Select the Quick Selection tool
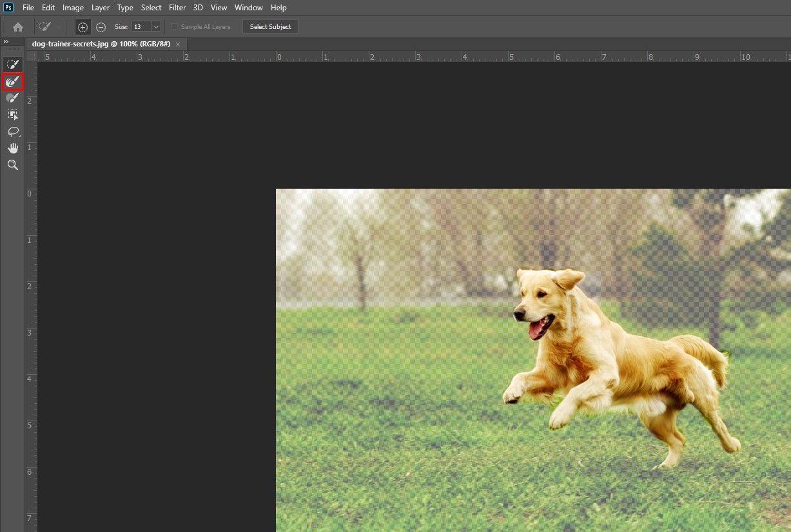The image size is (791, 532). tap(12, 64)
